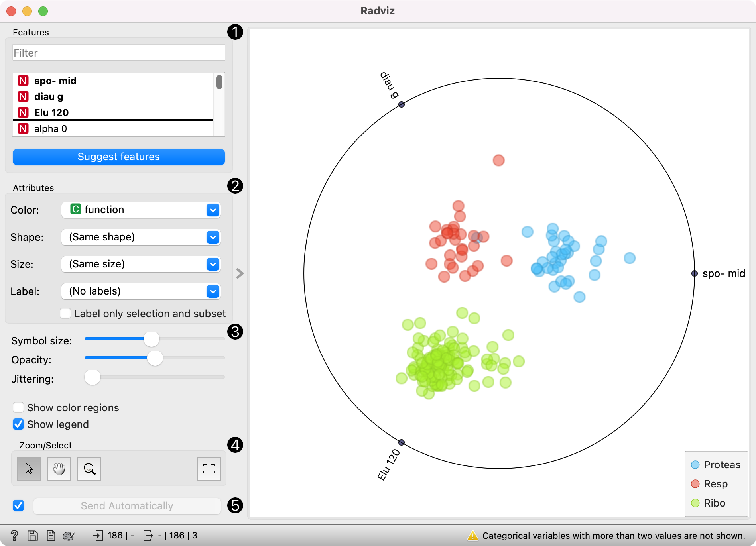The height and width of the screenshot is (546, 756).
Task: Expand the Label dropdown showing No labels
Action: click(x=141, y=291)
